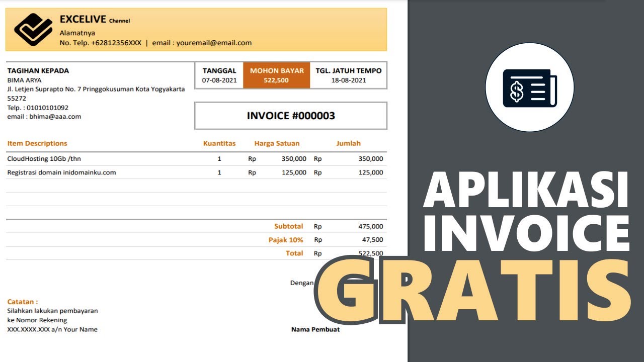Select phone number +62812356XXX in header
The height and width of the screenshot is (362, 644).
coord(116,43)
